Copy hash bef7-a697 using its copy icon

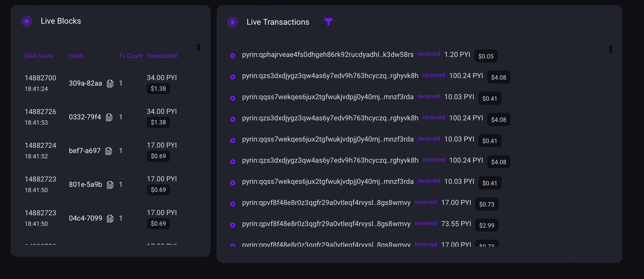pyautogui.click(x=109, y=151)
